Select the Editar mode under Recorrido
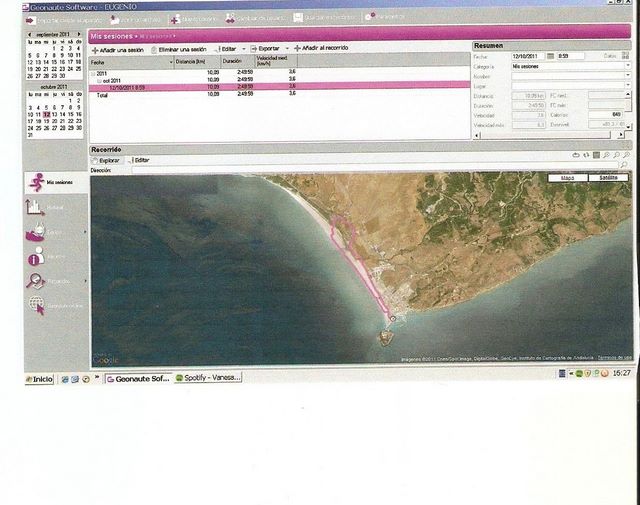640x505 pixels. click(x=140, y=160)
